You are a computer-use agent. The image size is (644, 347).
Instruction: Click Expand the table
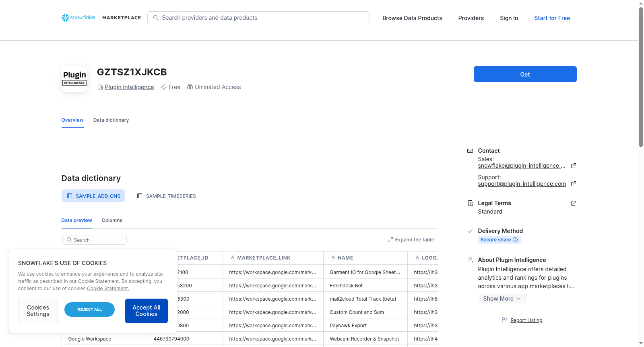411,240
